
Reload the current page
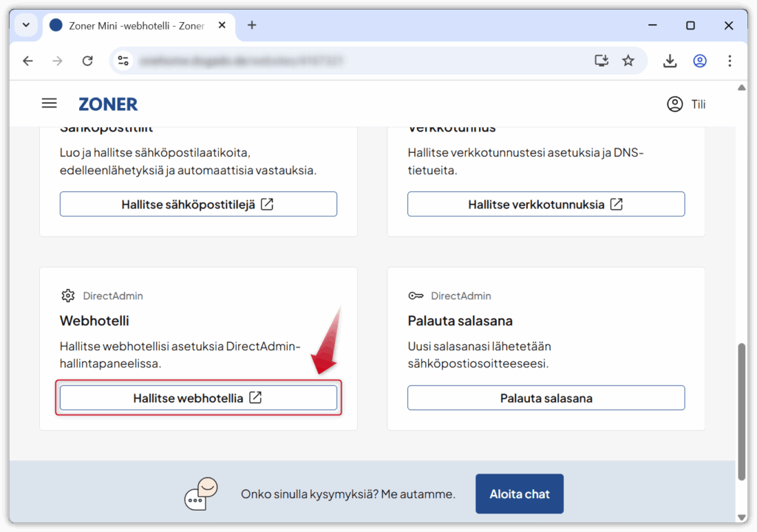pyautogui.click(x=87, y=61)
